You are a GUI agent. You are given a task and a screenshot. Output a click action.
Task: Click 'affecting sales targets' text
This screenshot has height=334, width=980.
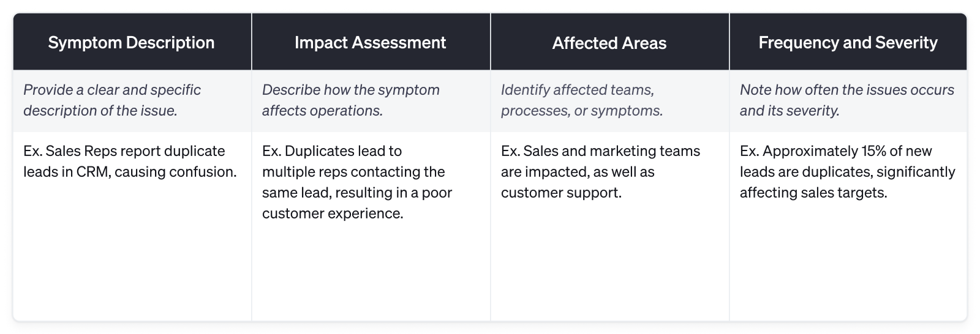tap(813, 193)
